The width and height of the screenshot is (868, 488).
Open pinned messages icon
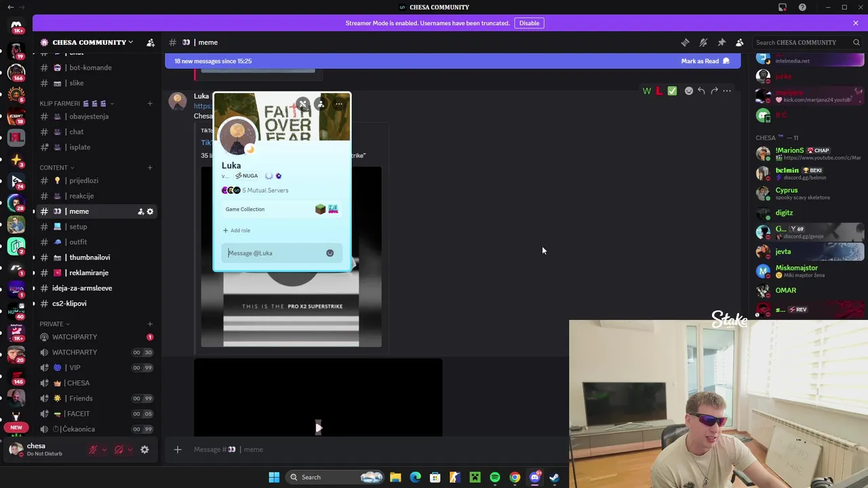[722, 42]
